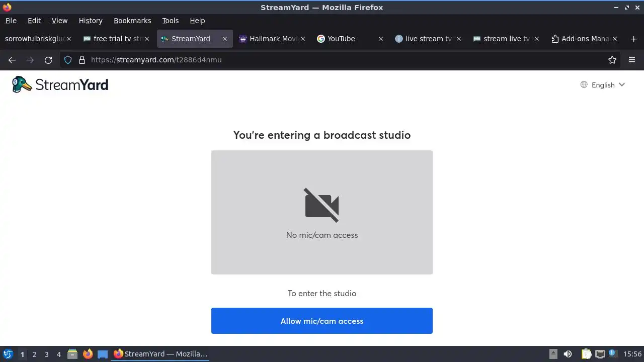The image size is (644, 362).
Task: Click the forward navigation arrow
Action: tap(30, 60)
